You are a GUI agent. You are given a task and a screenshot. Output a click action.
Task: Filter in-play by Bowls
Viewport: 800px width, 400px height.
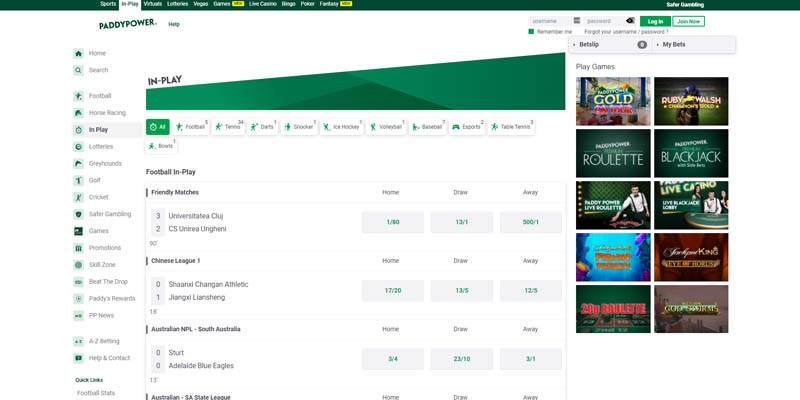click(161, 146)
